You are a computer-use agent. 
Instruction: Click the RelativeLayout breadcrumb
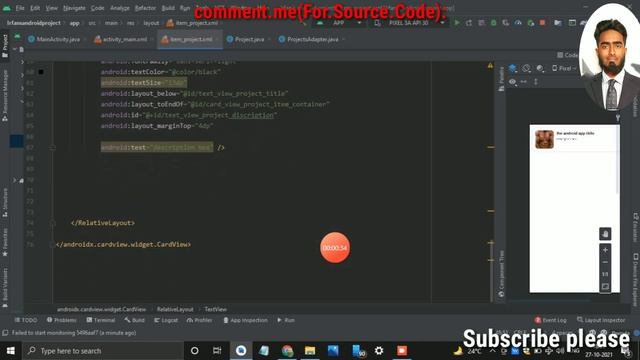pos(175,309)
